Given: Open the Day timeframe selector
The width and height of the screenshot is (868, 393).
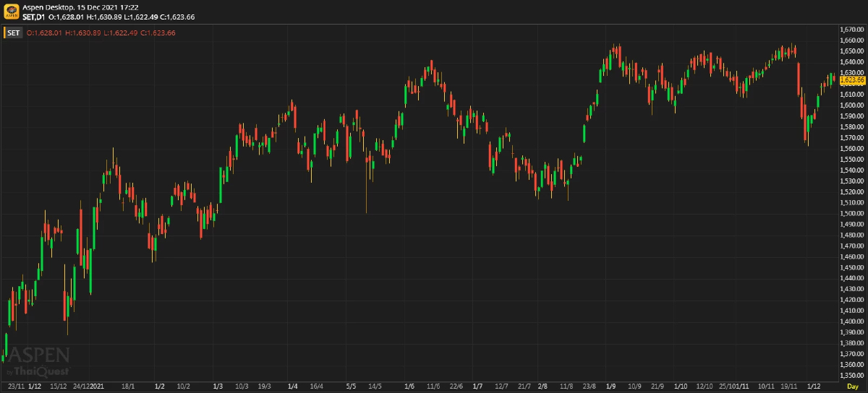Looking at the screenshot, I should click(852, 388).
